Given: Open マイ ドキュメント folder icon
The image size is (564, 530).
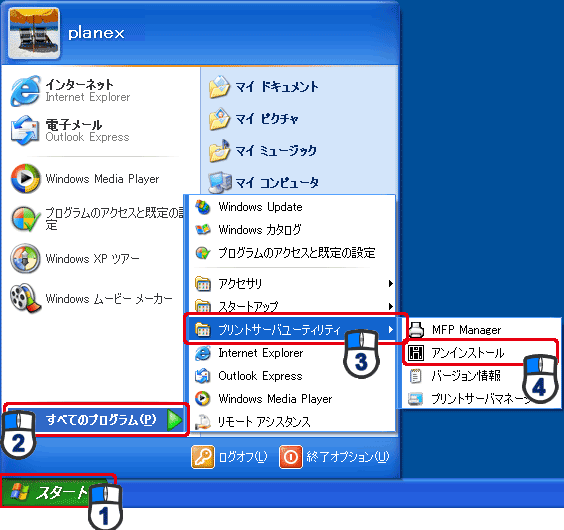Looking at the screenshot, I should (x=219, y=87).
